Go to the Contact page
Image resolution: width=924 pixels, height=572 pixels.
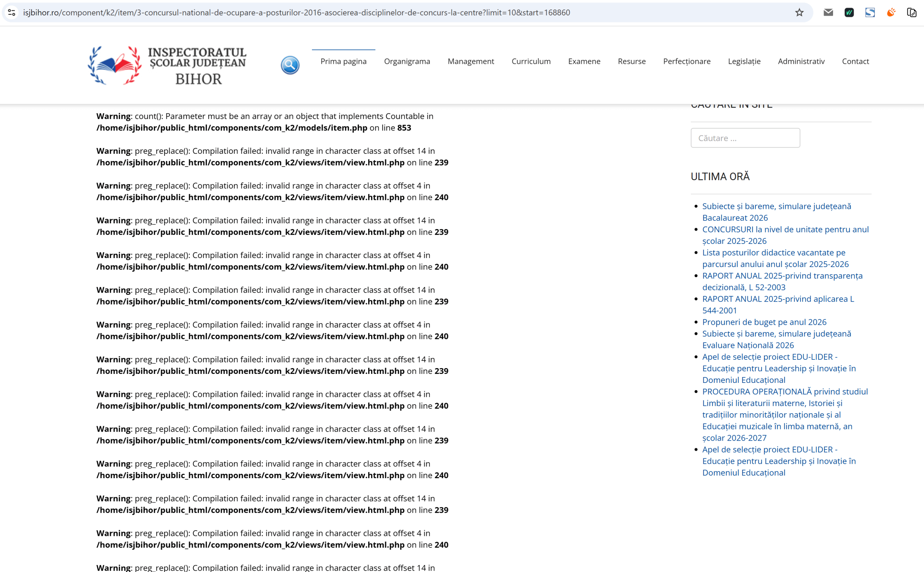855,61
